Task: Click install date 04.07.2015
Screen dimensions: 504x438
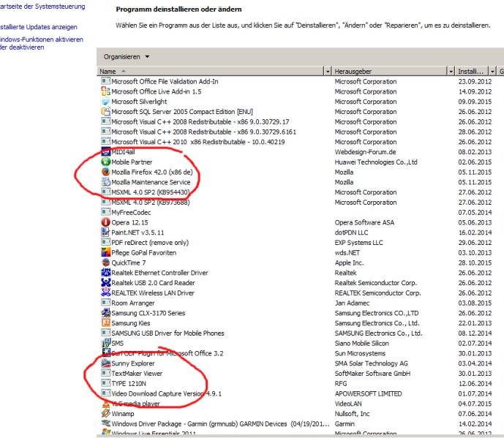Action: pos(475,404)
